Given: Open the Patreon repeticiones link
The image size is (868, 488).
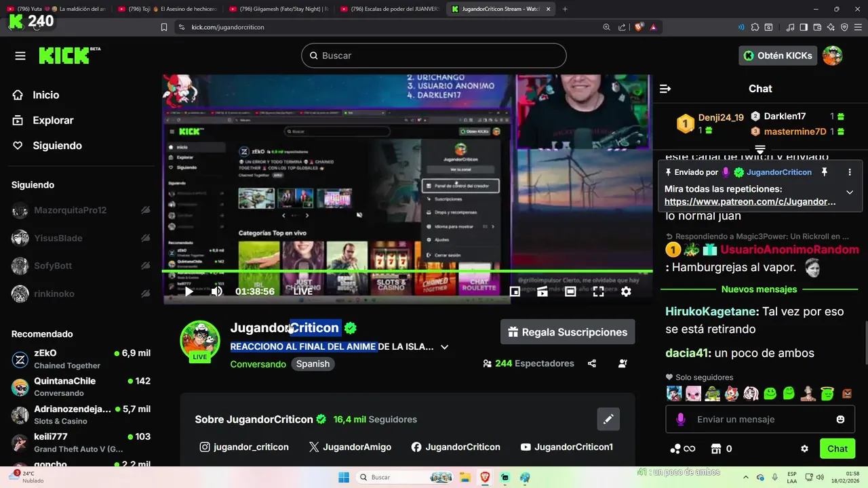Looking at the screenshot, I should [750, 202].
